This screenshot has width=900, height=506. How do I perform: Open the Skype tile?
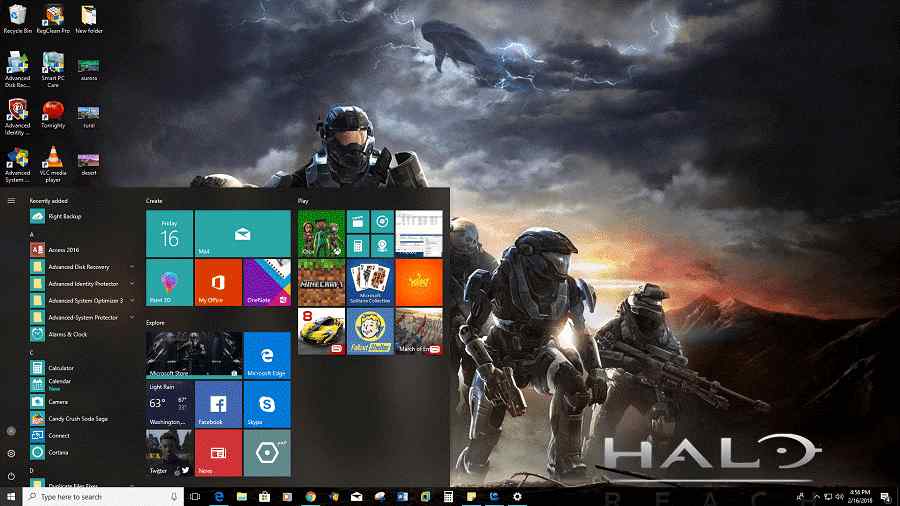(x=267, y=404)
